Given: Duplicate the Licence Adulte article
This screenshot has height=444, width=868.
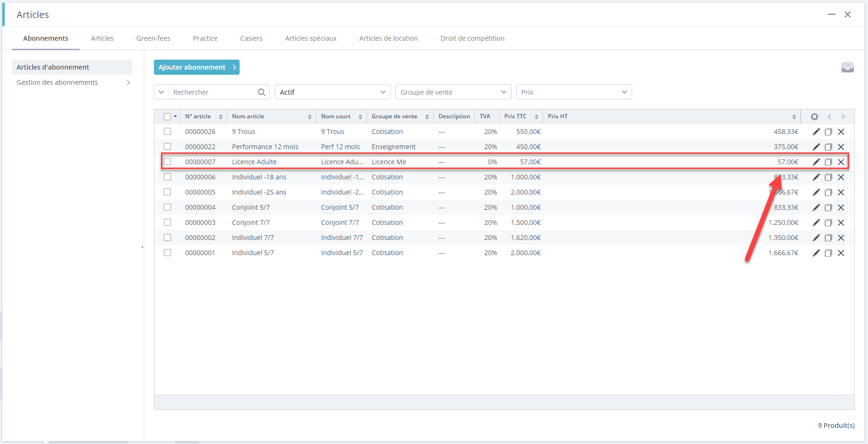Looking at the screenshot, I should coord(828,162).
